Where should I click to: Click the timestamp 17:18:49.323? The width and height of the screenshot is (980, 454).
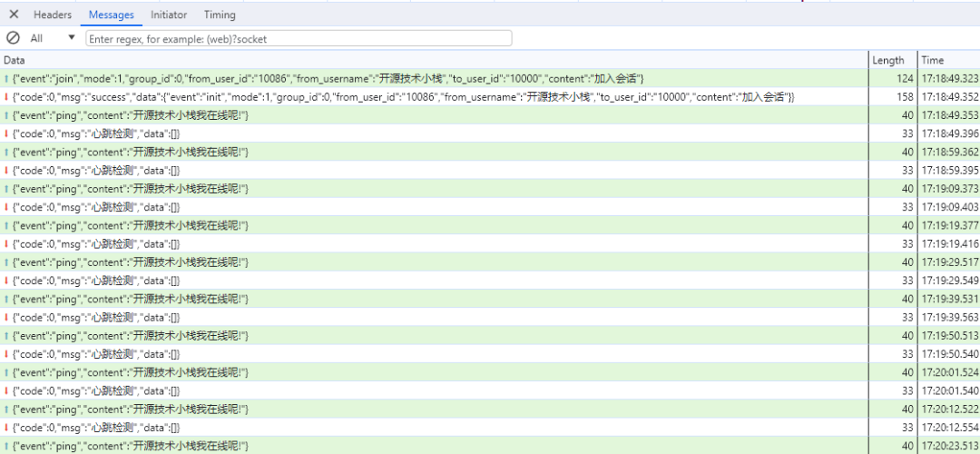[950, 79]
